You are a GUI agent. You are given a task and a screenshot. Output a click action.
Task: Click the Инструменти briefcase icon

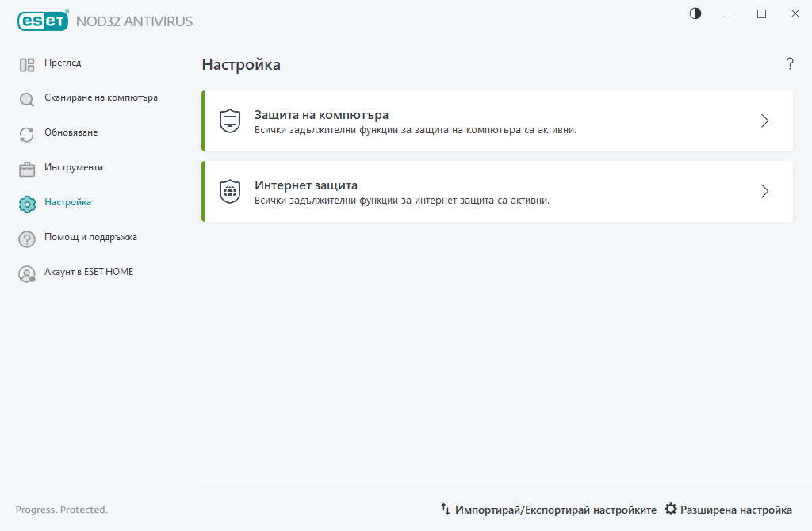click(27, 170)
